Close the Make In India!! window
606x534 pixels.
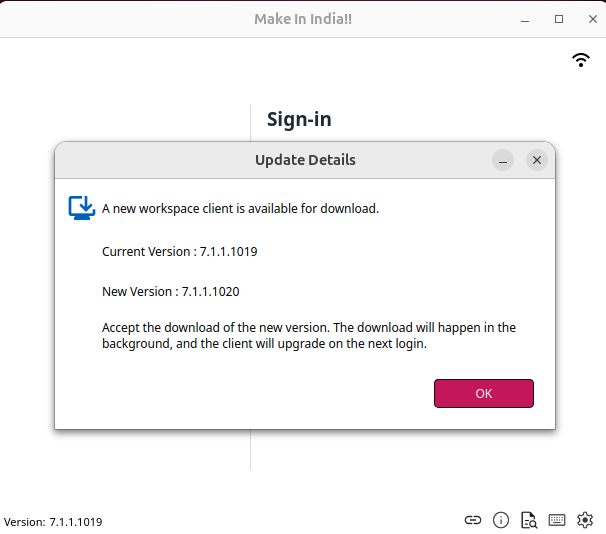(x=587, y=19)
